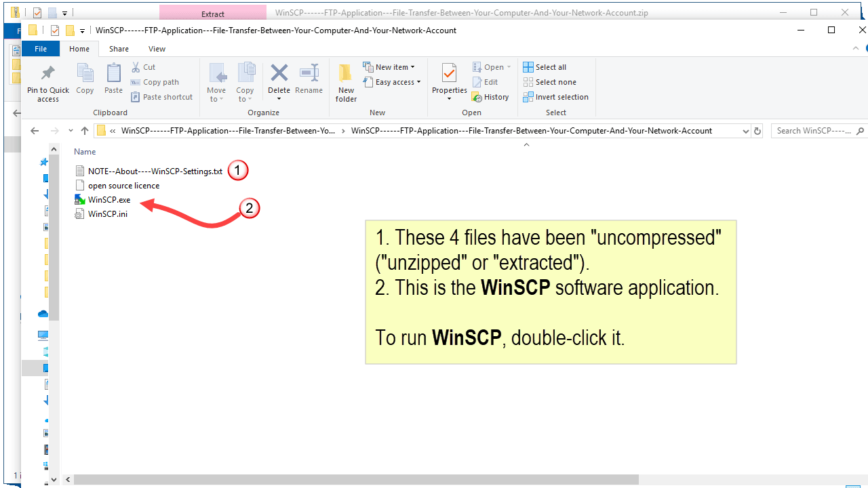Open the Copy to menu
The image size is (868, 488).
click(x=245, y=83)
